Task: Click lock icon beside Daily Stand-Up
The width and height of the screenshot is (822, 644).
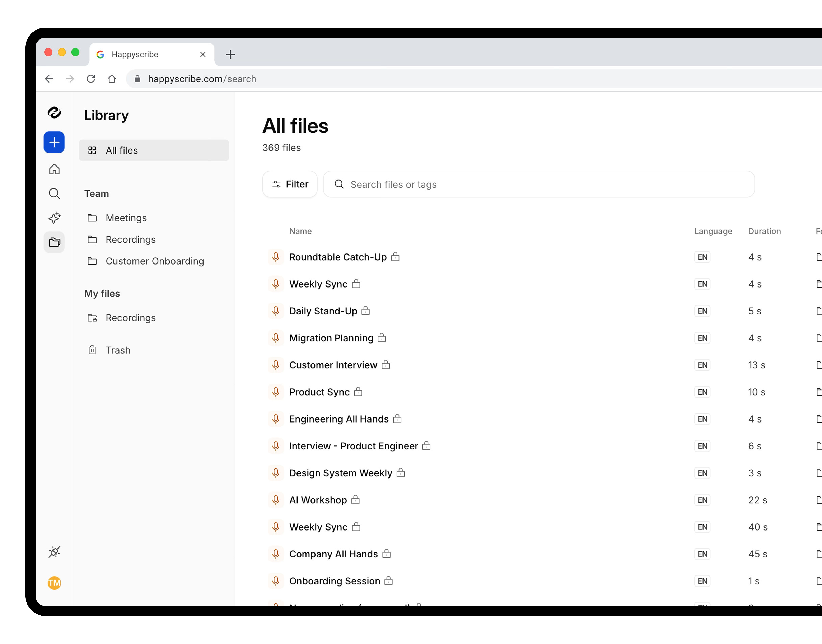Action: (x=365, y=311)
